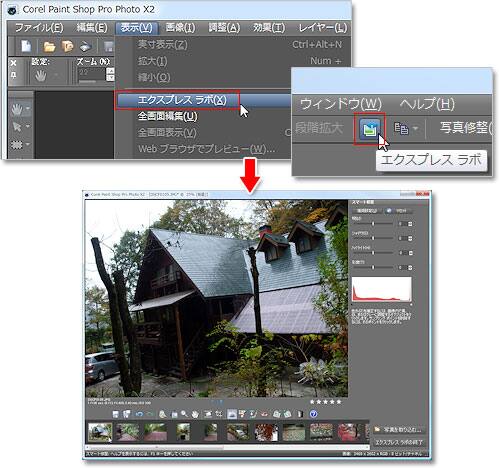This screenshot has width=499, height=468.
Task: Choose エクスプレス ラボ(X) from the View menu
Action: tap(182, 100)
